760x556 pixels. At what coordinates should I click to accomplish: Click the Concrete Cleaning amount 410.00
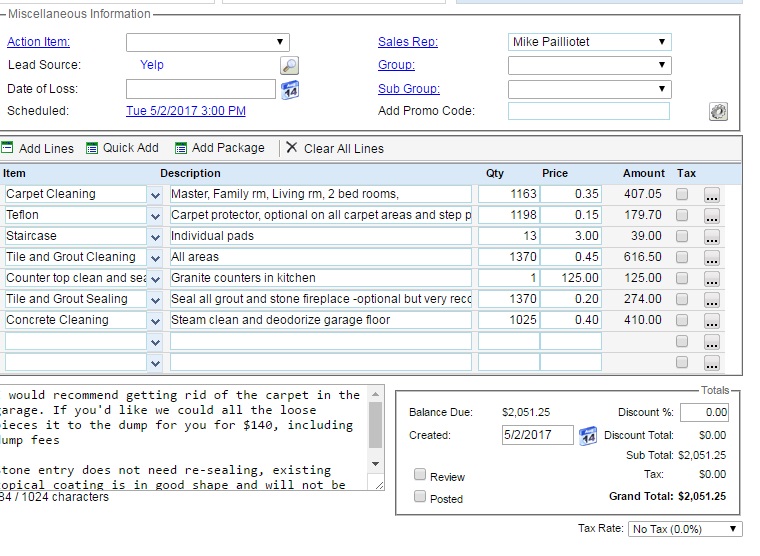click(x=643, y=320)
